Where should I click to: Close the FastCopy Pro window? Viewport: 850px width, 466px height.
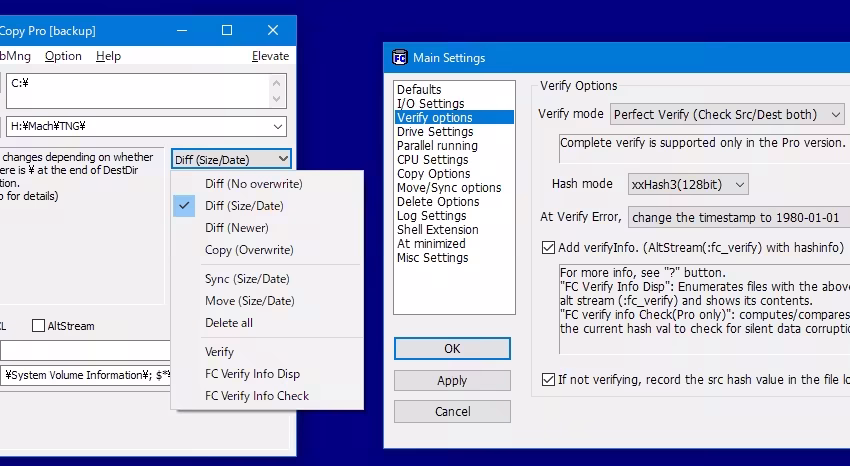pos(273,30)
